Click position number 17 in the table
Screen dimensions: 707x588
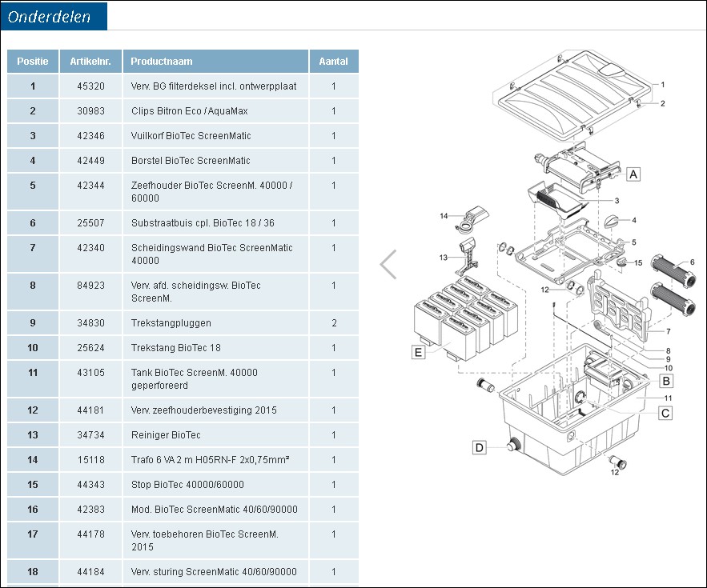(x=33, y=534)
